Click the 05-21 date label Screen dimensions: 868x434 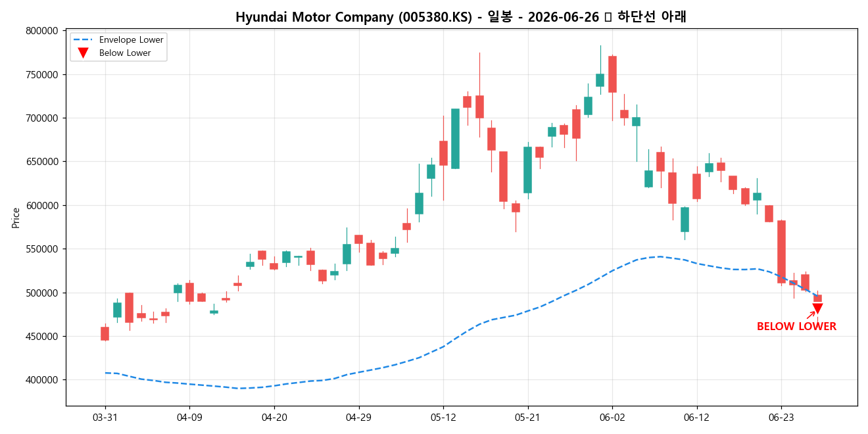point(527,418)
